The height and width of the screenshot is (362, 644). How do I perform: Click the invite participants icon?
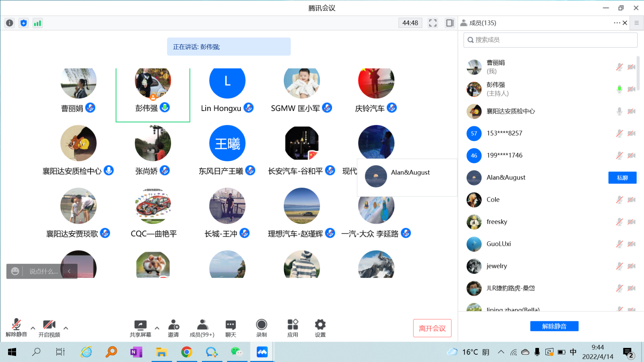[x=173, y=328]
